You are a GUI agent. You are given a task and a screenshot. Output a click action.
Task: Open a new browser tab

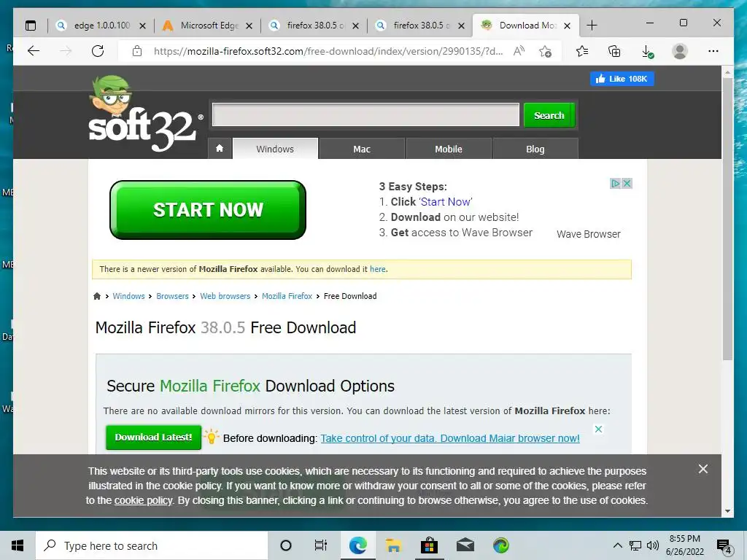click(592, 26)
